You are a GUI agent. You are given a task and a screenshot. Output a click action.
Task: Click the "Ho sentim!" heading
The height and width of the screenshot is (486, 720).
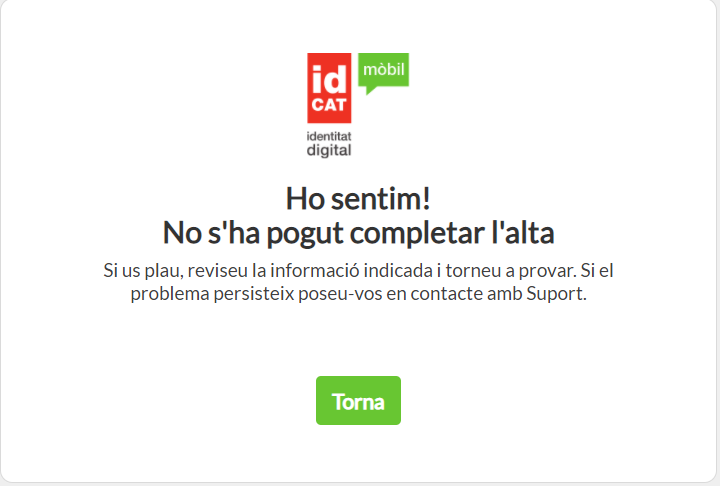coord(358,199)
